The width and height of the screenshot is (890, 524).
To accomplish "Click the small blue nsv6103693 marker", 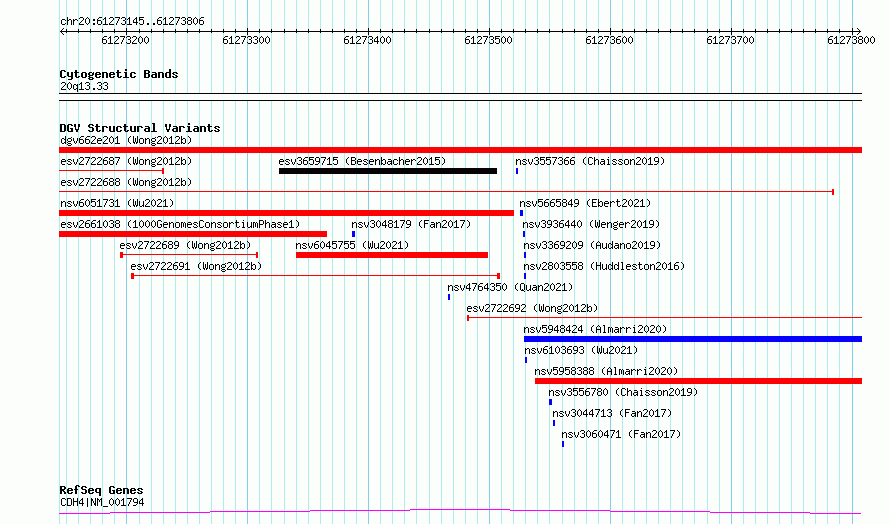I will (526, 360).
